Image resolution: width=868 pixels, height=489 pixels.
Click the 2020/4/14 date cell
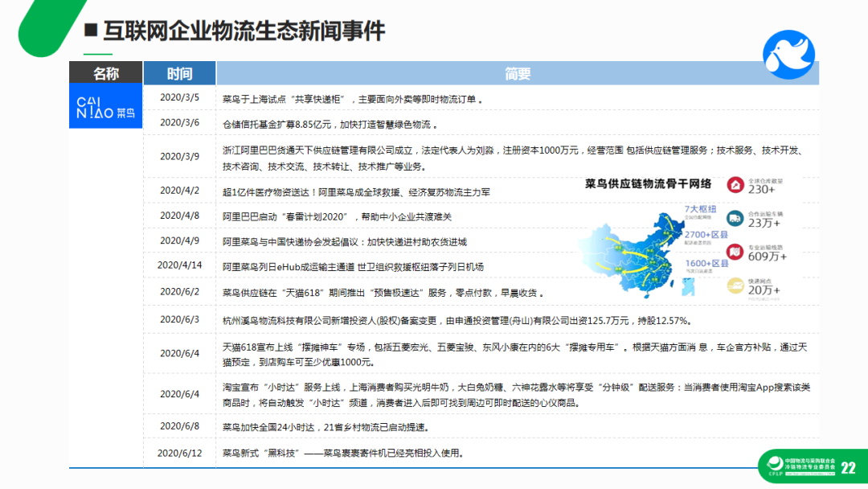pos(179,265)
